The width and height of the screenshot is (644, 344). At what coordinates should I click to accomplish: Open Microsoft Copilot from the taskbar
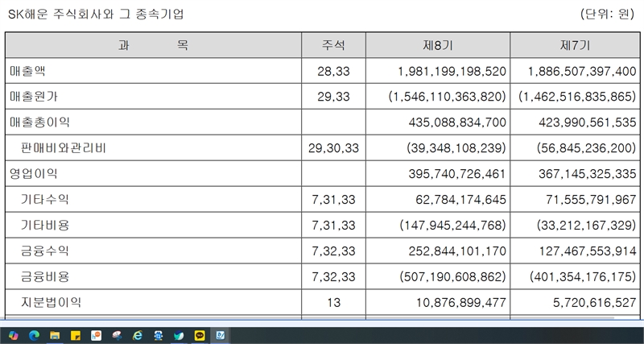point(13,336)
